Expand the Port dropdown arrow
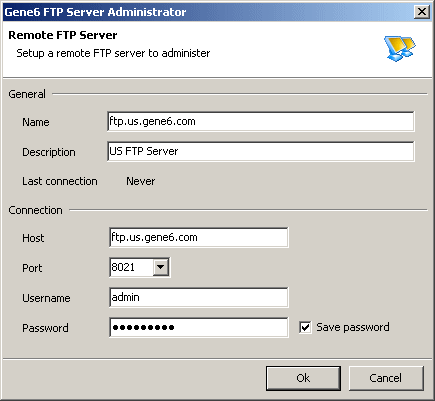 (x=161, y=267)
